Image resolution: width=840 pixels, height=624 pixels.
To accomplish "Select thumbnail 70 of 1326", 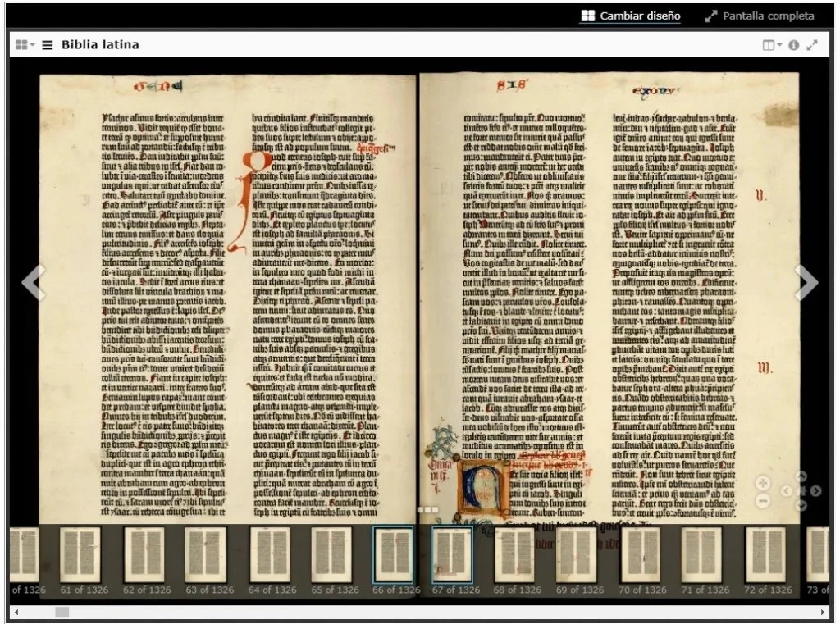I will [x=640, y=554].
